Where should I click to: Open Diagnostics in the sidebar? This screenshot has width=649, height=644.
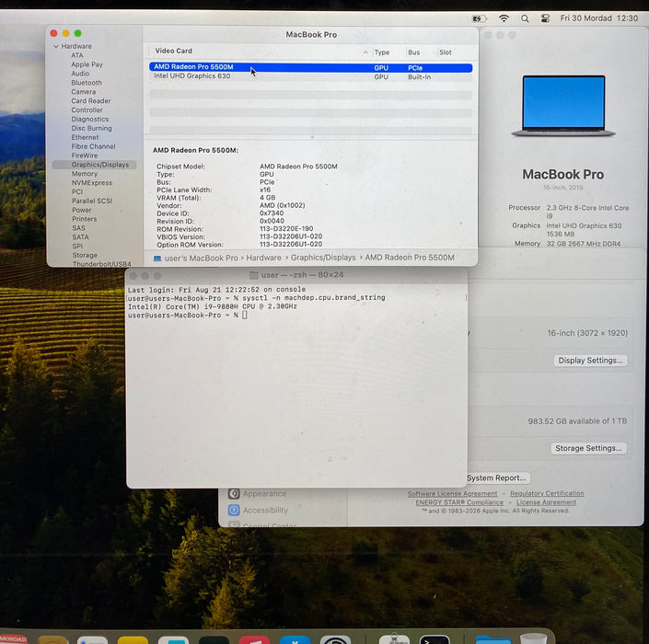(90, 119)
